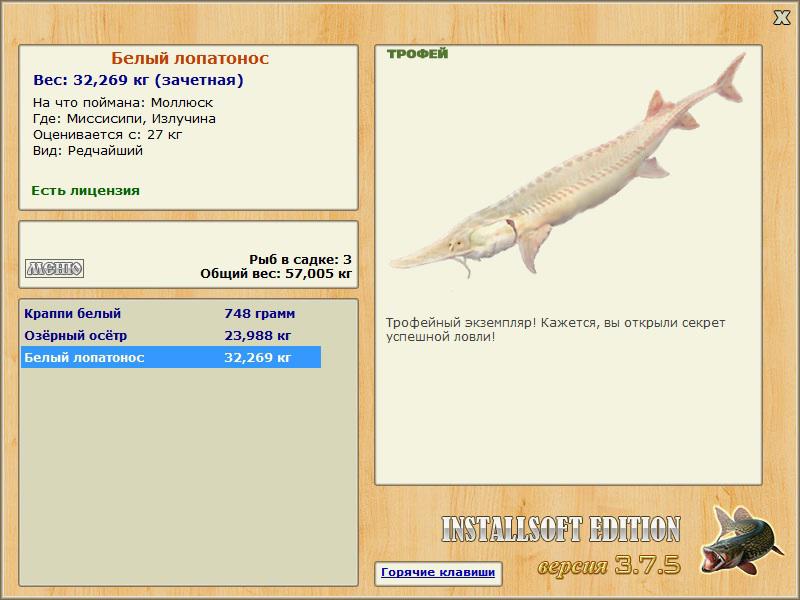Click the 748 грамм weight value

click(260, 313)
